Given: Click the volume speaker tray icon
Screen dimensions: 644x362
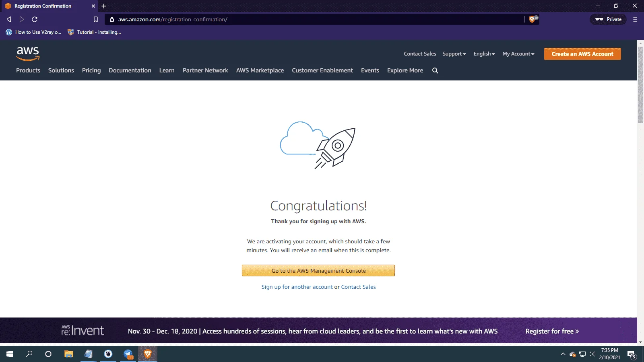Looking at the screenshot, I should [x=592, y=354].
